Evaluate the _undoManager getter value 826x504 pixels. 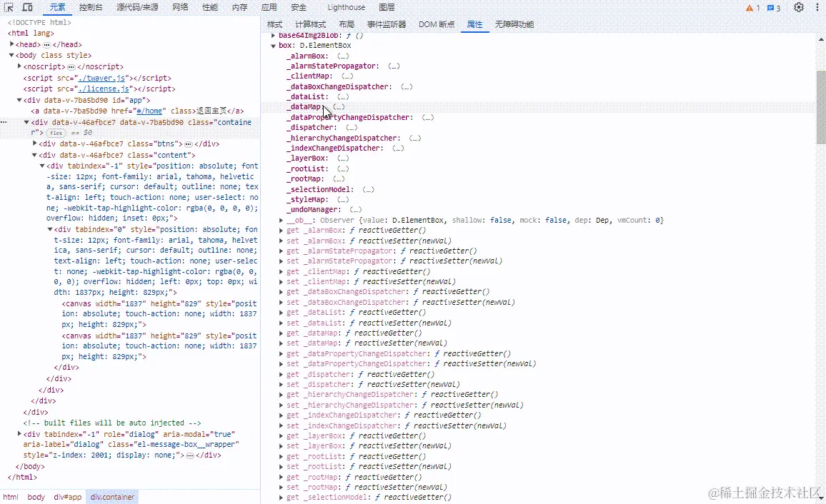point(356,209)
